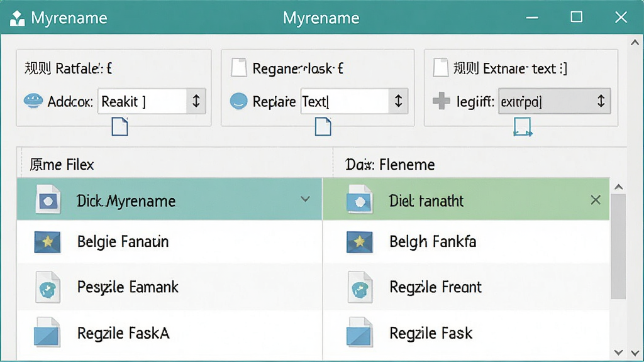Image resolution: width=644 pixels, height=362 pixels.
Task: Click the blue disc icon beside Addcox
Action: click(x=33, y=101)
